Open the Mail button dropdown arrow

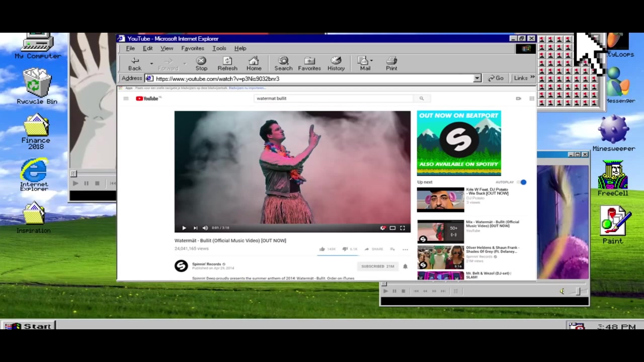[371, 61]
